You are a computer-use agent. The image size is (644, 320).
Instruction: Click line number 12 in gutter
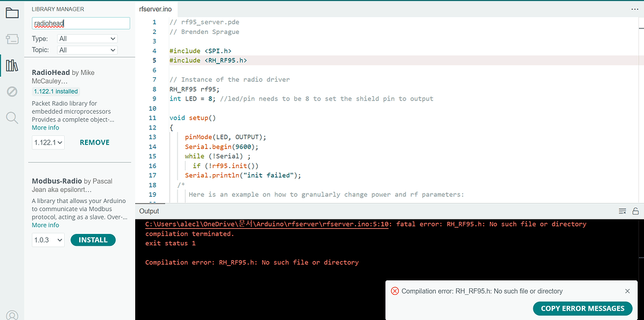pyautogui.click(x=152, y=128)
